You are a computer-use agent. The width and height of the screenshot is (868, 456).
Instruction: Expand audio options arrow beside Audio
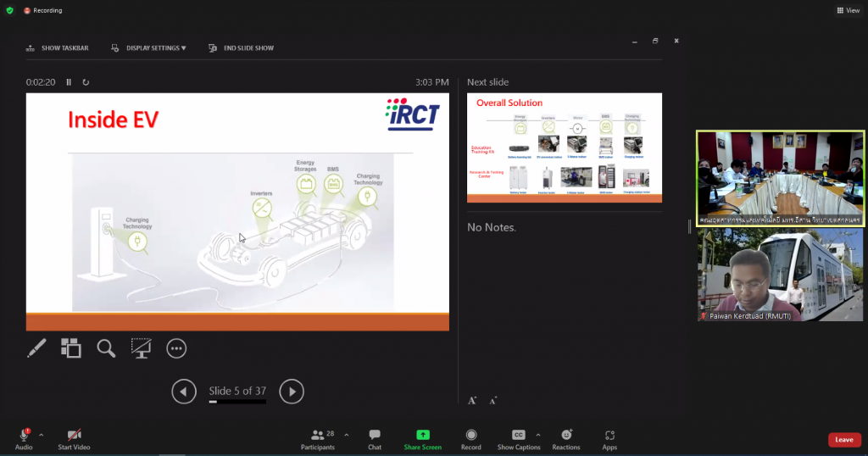tap(41, 435)
